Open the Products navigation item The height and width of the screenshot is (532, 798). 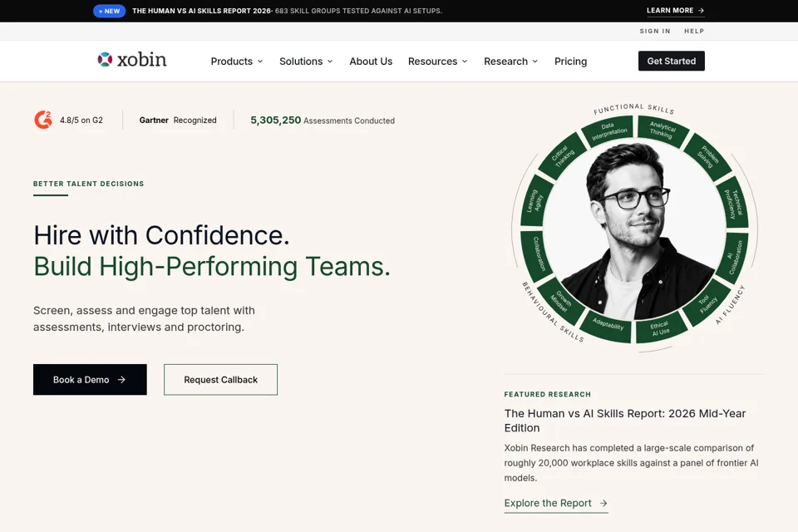[232, 61]
